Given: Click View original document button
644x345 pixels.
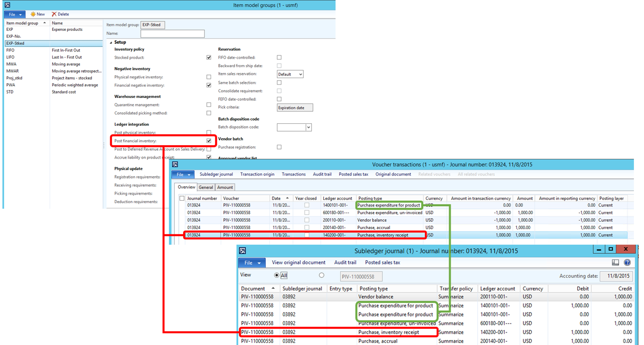Looking at the screenshot, I should (298, 263).
